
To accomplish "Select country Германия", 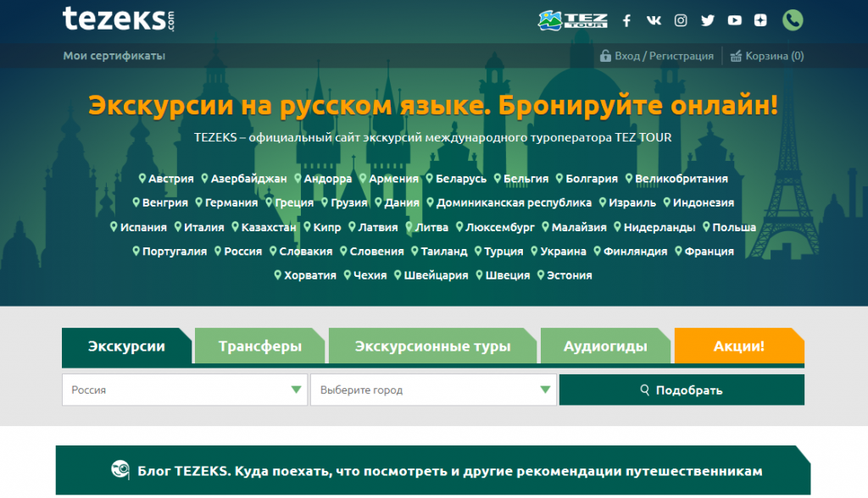I will click(231, 202).
